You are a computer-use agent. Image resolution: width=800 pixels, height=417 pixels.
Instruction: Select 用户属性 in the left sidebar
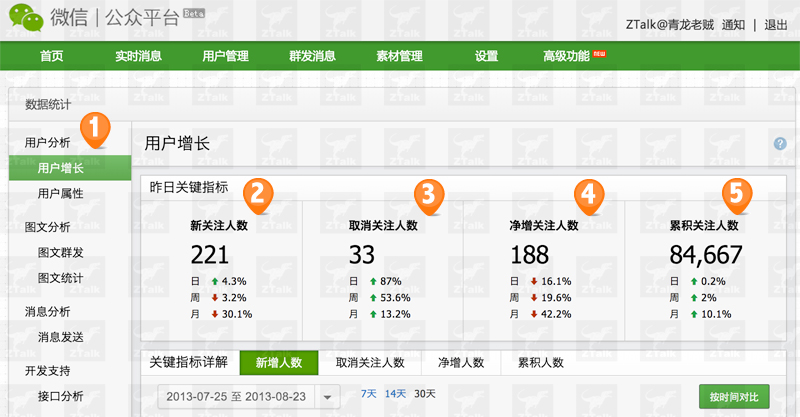[60, 193]
